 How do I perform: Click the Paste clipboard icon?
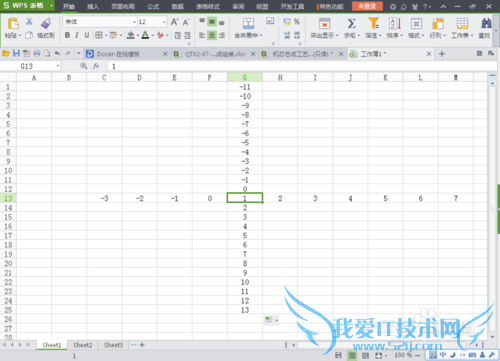pyautogui.click(x=13, y=23)
